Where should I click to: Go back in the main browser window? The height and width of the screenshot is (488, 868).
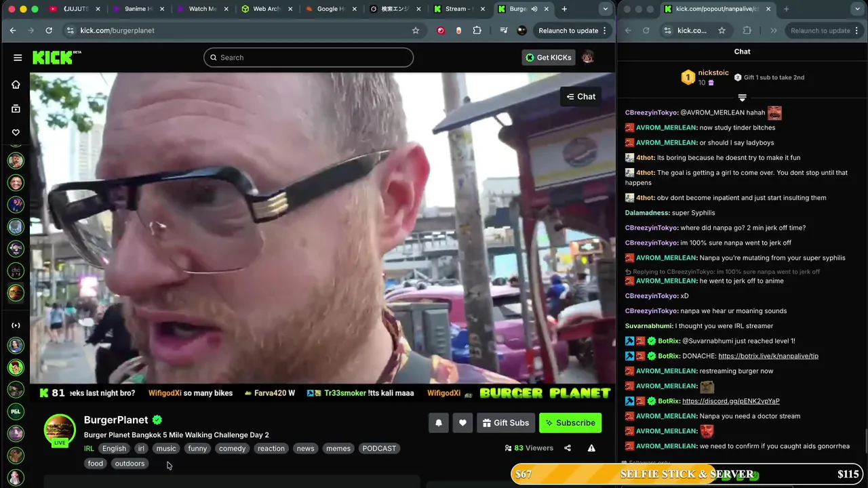click(x=13, y=30)
